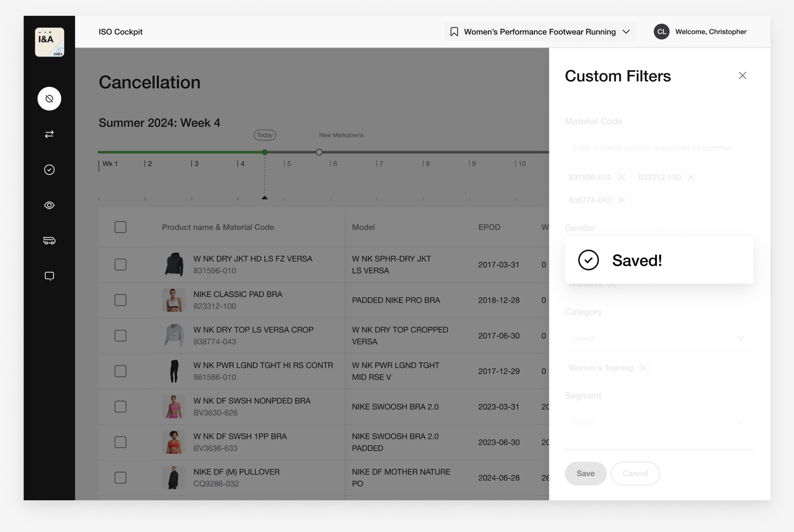The height and width of the screenshot is (532, 794).
Task: Click the 831596-010 chip label
Action: [x=590, y=177]
